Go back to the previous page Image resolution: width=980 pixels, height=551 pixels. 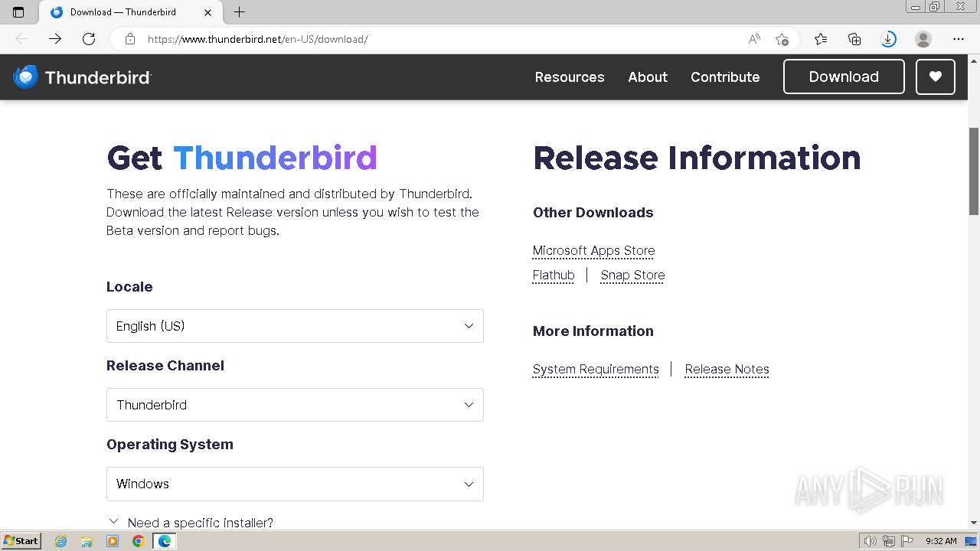tap(21, 39)
